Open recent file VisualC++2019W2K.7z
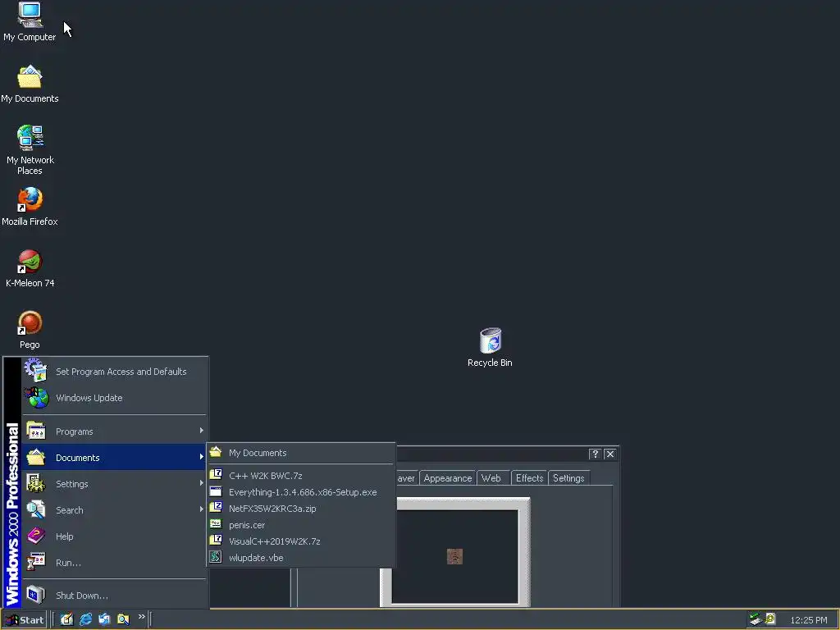The image size is (840, 630). click(300, 541)
